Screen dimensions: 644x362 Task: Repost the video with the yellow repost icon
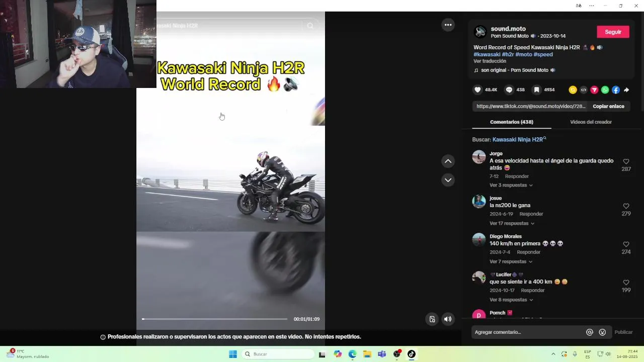coord(573,90)
